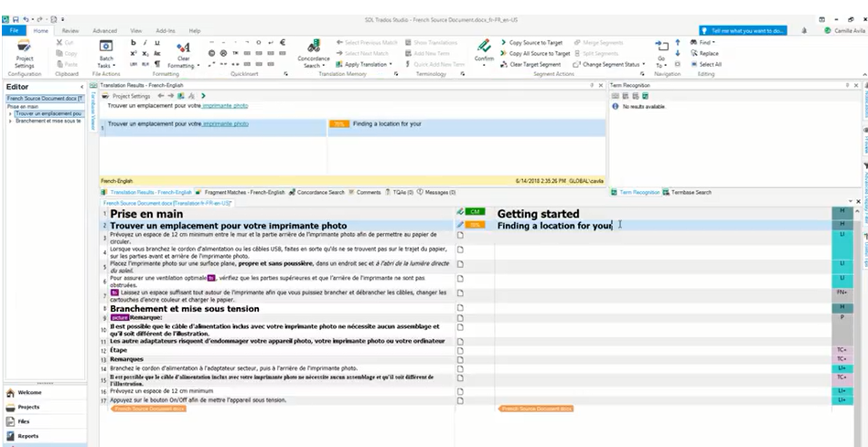Close the Translation Results panel
The height and width of the screenshot is (447, 868).
click(601, 85)
